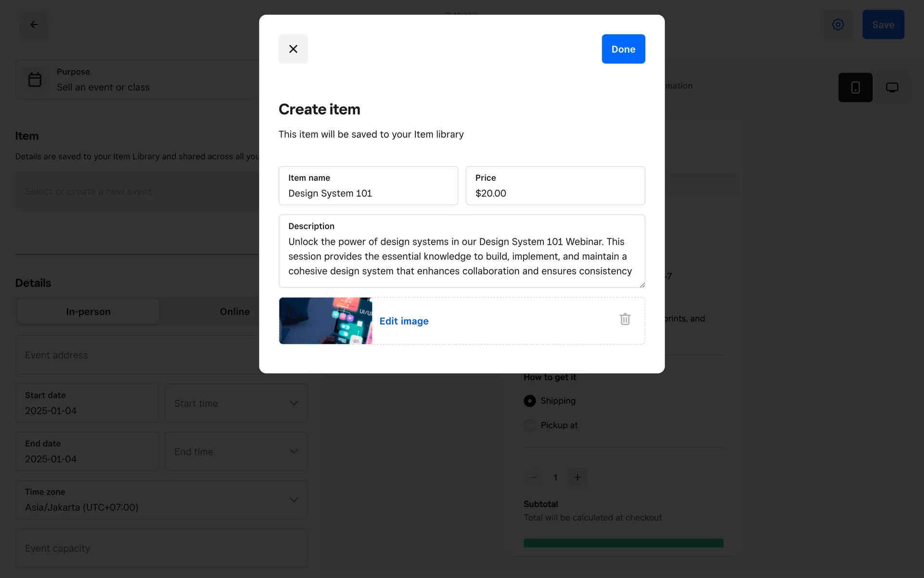Open settings via the gear icon

pyautogui.click(x=838, y=25)
